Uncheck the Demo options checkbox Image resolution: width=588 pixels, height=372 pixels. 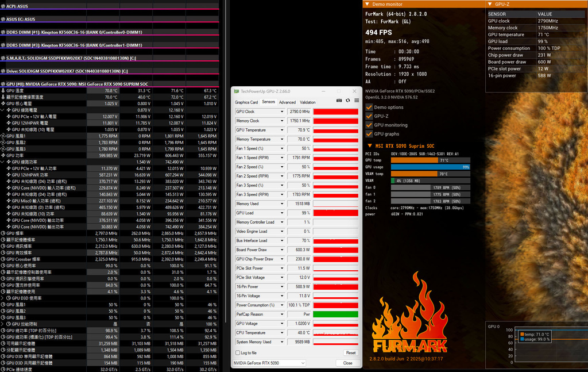(x=369, y=108)
